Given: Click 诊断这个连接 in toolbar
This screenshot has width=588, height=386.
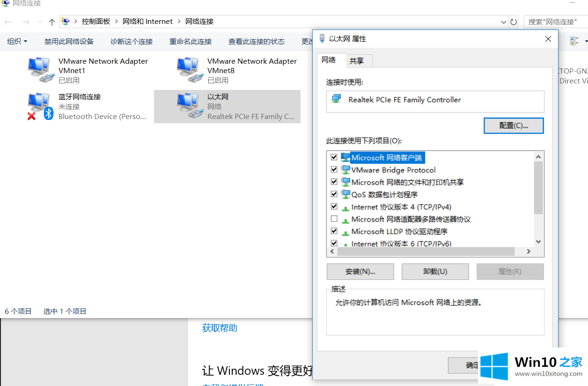Looking at the screenshot, I should [132, 41].
